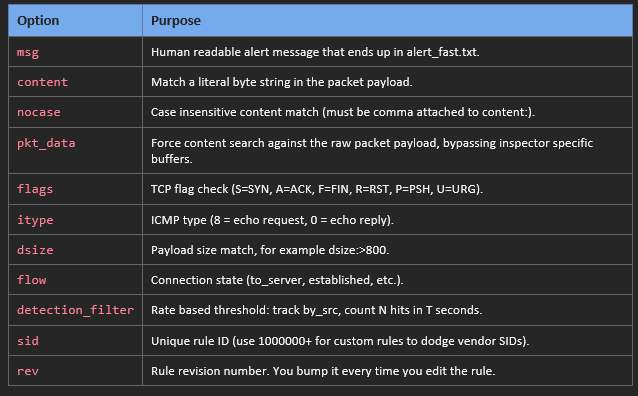638x396 pixels.
Task: Select the 'sid' option keyword
Action: (28, 341)
